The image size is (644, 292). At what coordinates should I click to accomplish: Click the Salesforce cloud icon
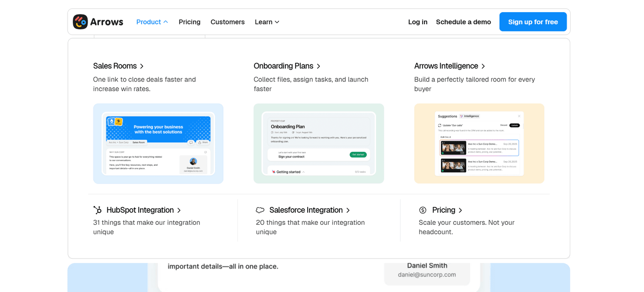pyautogui.click(x=260, y=210)
